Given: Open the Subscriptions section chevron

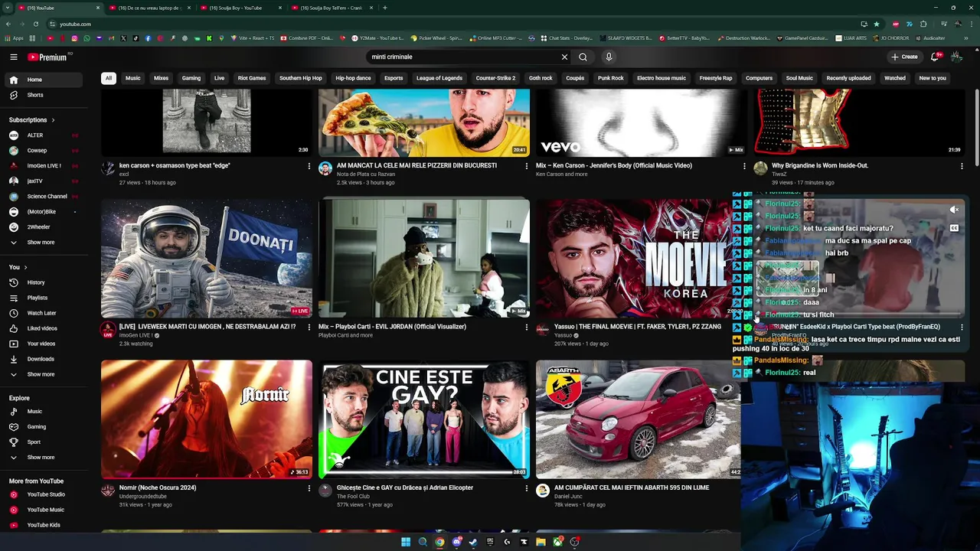Looking at the screenshot, I should [x=53, y=120].
